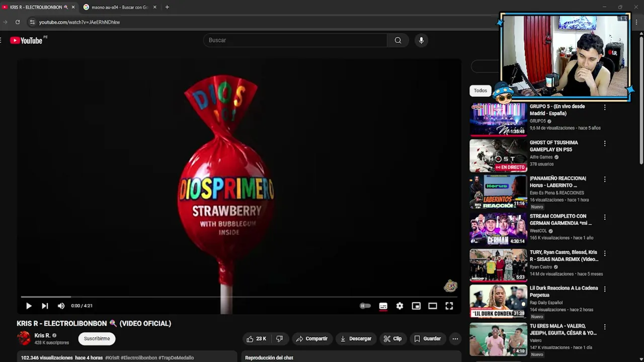
Task: Close the maono au-a04 tab
Action: click(154, 7)
